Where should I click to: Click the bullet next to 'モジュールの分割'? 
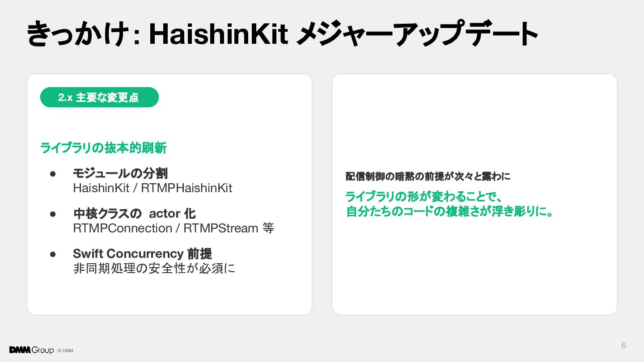(x=52, y=173)
